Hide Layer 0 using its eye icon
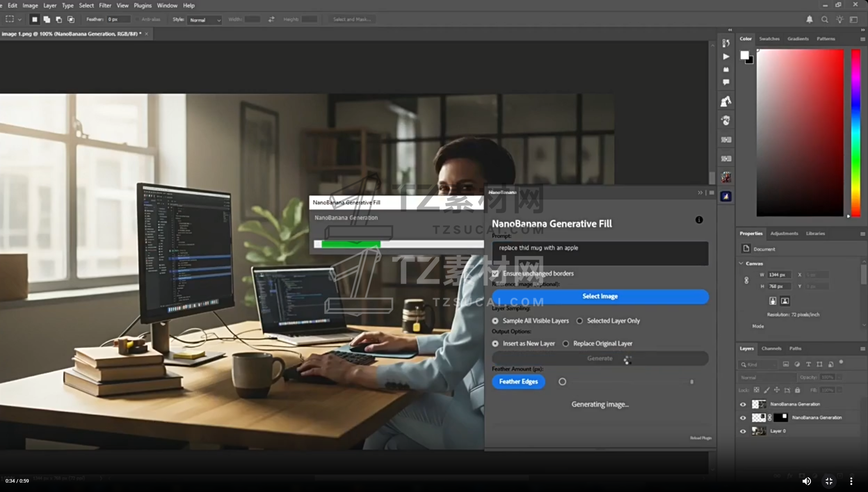The width and height of the screenshot is (868, 492). point(743,431)
